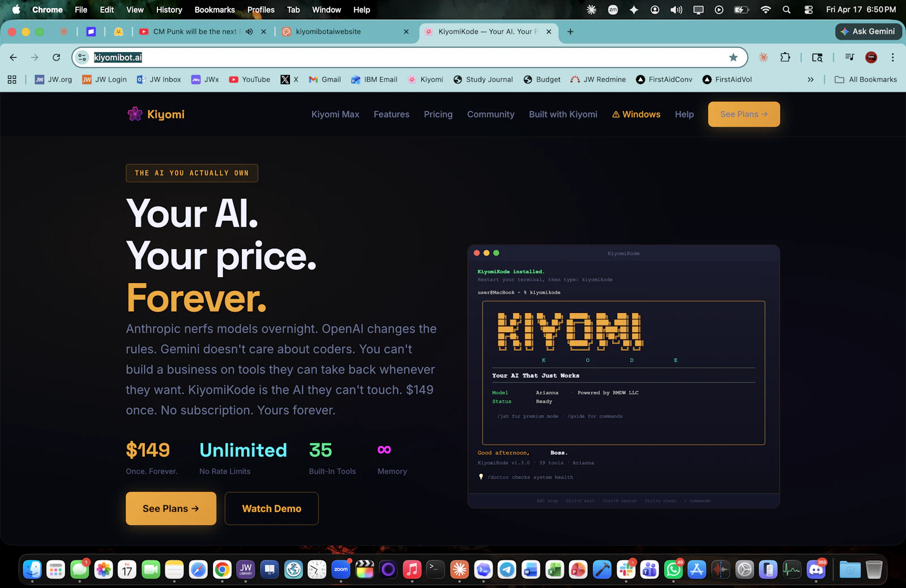Click the Watch Demo button
The width and height of the screenshot is (906, 588).
pos(271,508)
